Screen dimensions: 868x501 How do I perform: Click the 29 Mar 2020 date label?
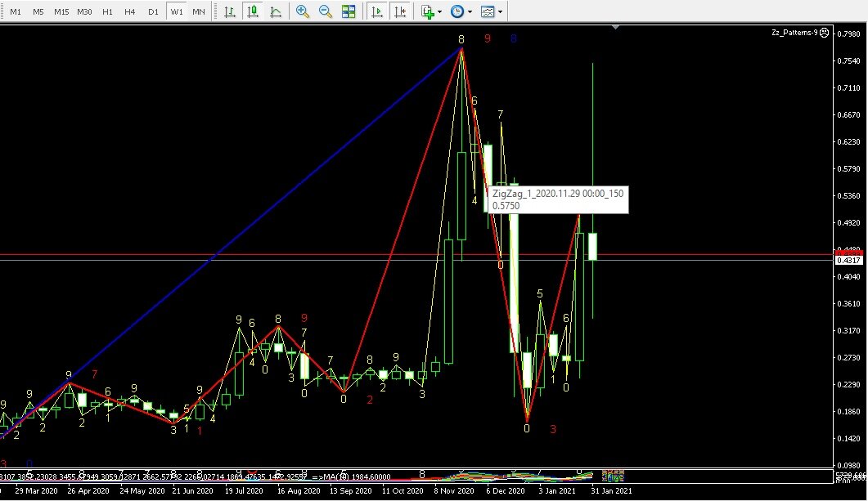click(36, 490)
